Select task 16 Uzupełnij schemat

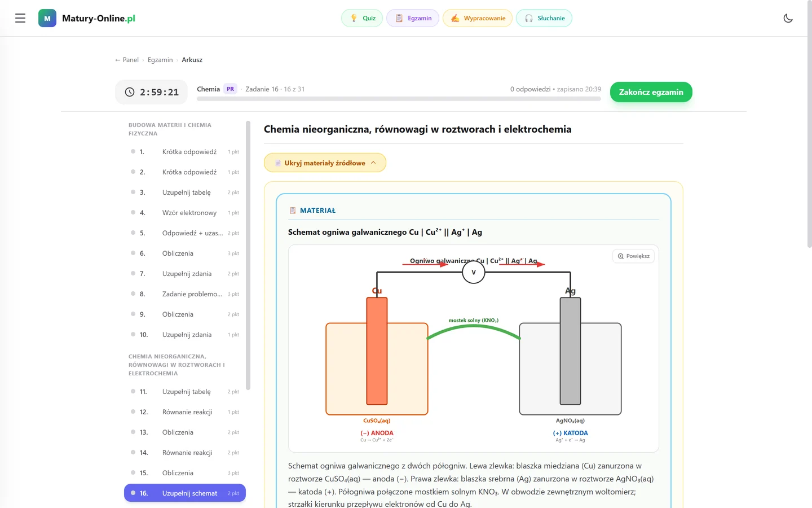point(185,493)
